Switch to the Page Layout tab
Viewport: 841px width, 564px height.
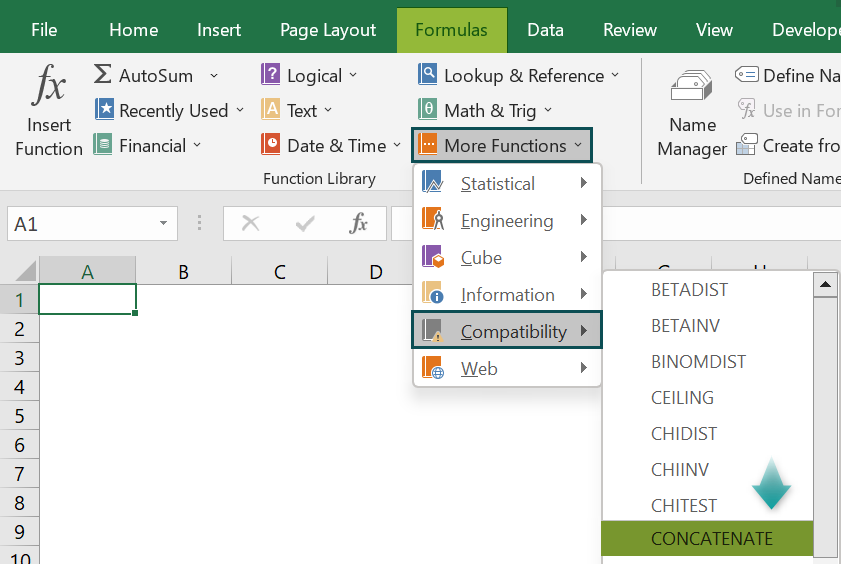328,30
